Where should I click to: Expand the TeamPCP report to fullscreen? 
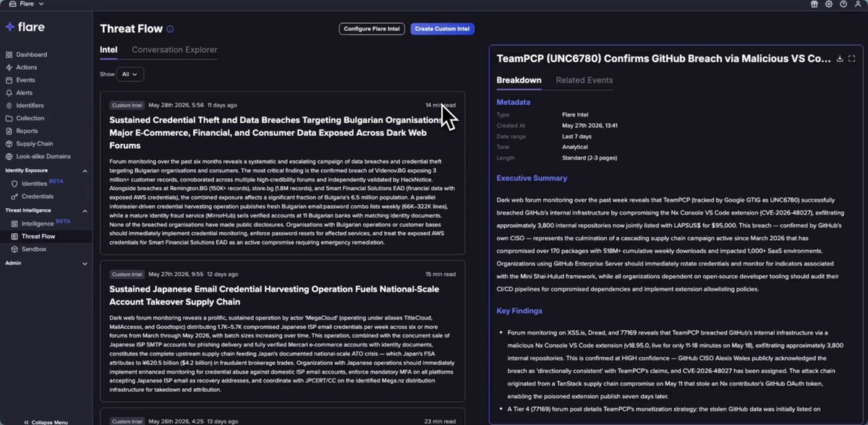pyautogui.click(x=851, y=59)
